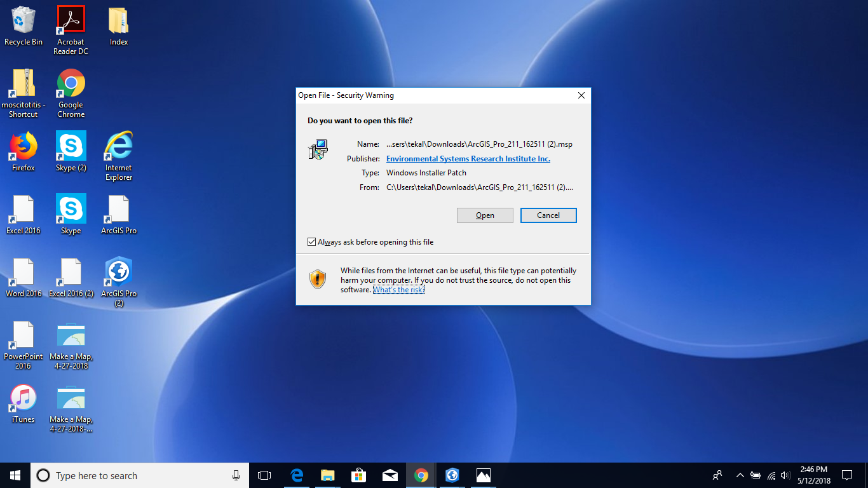The width and height of the screenshot is (868, 488).
Task: Close the Open File - Security Warning dialog
Action: click(x=581, y=95)
